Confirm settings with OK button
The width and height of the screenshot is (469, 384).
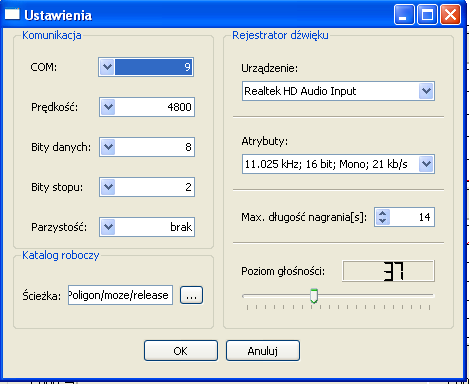[x=181, y=351]
